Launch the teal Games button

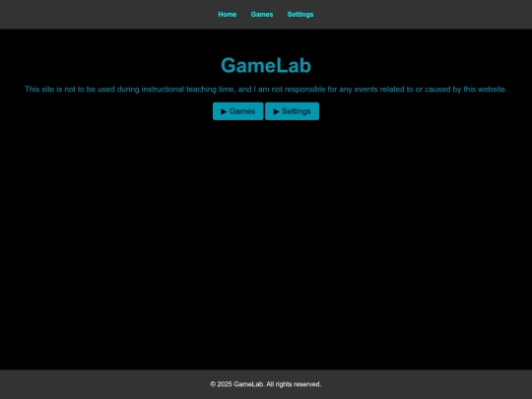pyautogui.click(x=238, y=111)
